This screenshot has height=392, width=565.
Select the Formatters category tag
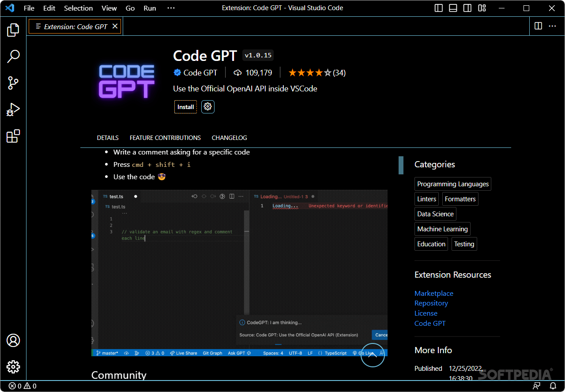[x=460, y=199]
